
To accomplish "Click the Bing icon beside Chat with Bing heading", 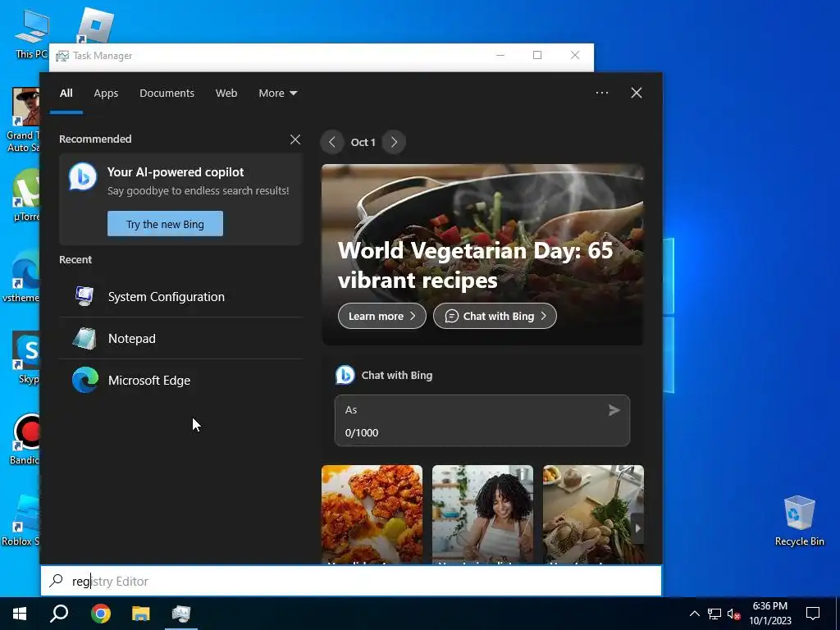I will [345, 375].
